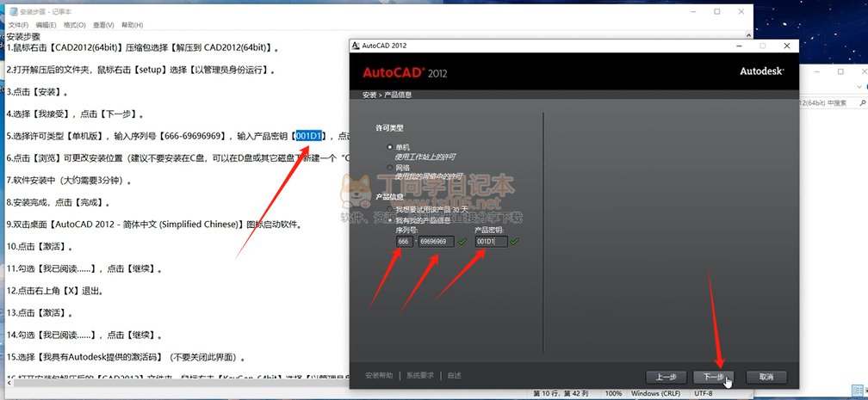The width and height of the screenshot is (868, 400).
Task: Click the 上一步 button in installer
Action: point(666,377)
